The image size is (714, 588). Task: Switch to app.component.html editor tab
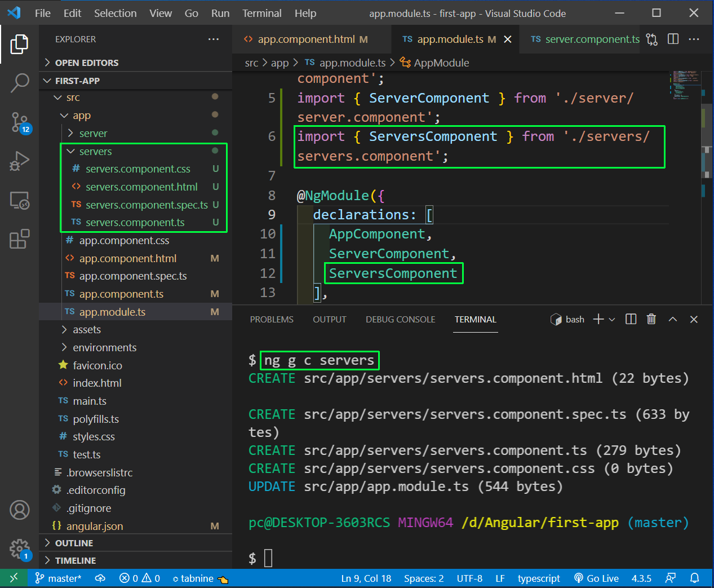[312, 39]
